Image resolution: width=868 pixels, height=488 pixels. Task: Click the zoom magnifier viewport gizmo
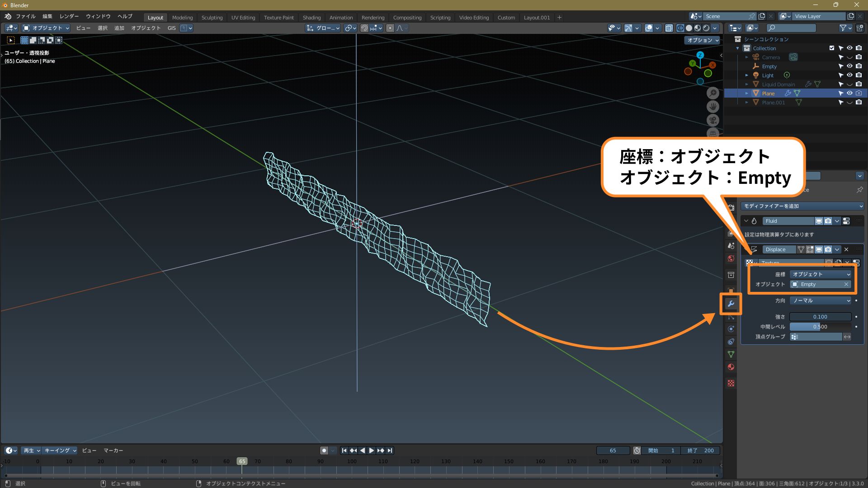point(713,93)
